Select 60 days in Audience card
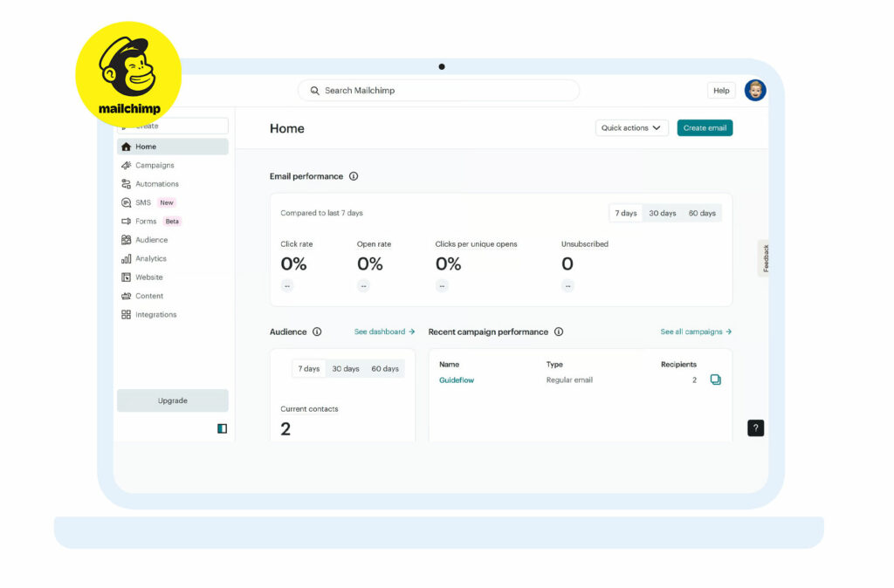Image resolution: width=894 pixels, height=588 pixels. (385, 369)
